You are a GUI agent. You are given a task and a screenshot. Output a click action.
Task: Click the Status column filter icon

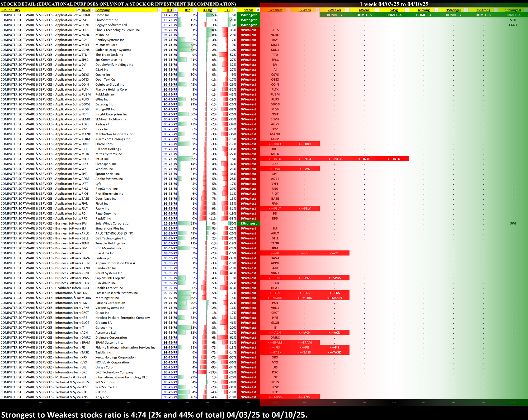click(258, 10)
